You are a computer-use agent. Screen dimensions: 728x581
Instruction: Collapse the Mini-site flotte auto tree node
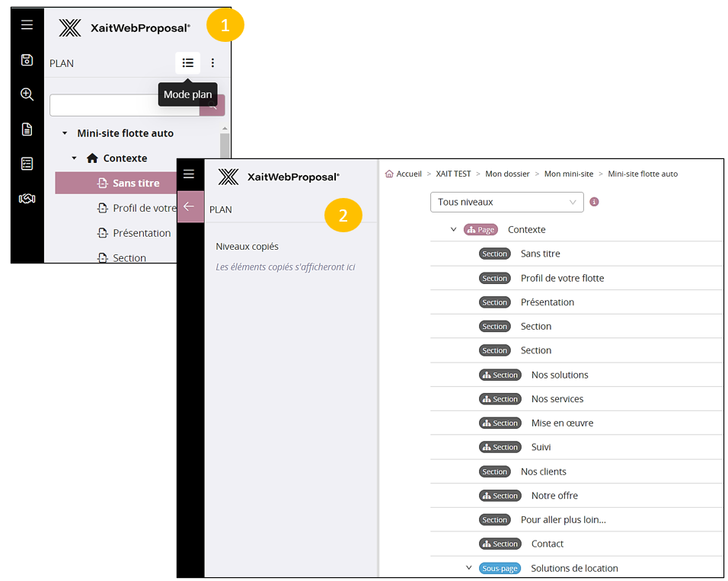coord(65,133)
